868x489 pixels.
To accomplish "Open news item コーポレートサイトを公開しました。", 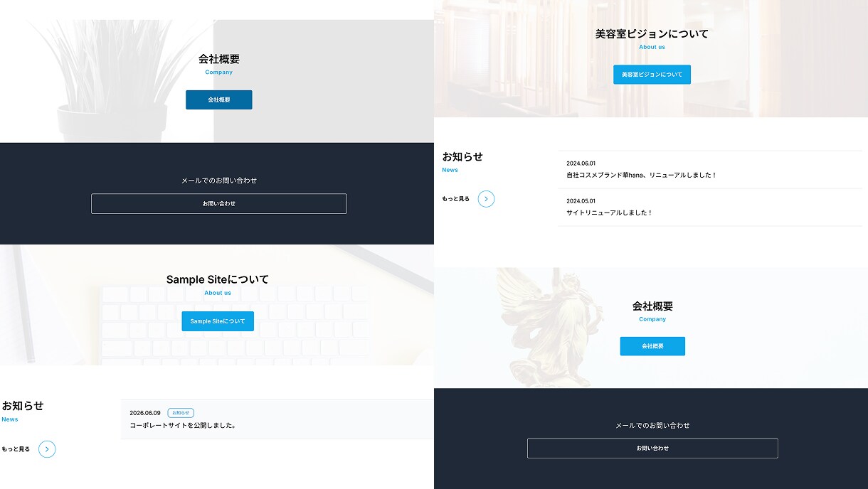I will pyautogui.click(x=183, y=425).
